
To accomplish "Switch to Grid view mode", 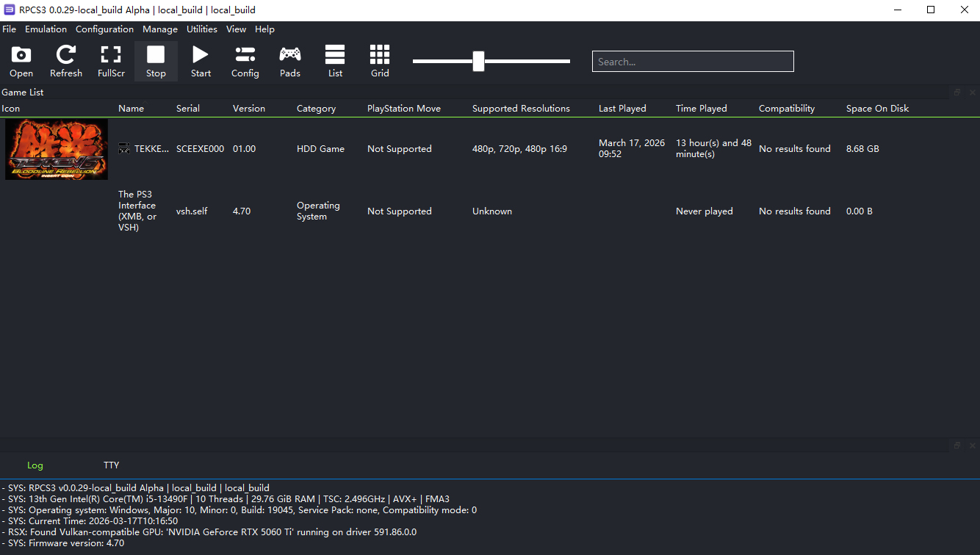I will pos(380,61).
